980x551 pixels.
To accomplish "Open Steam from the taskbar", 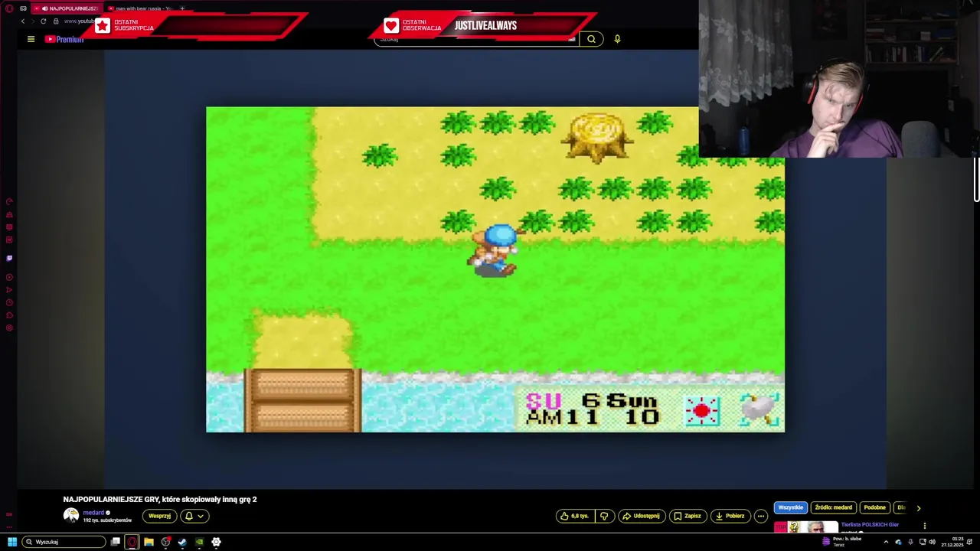I will coord(182,542).
